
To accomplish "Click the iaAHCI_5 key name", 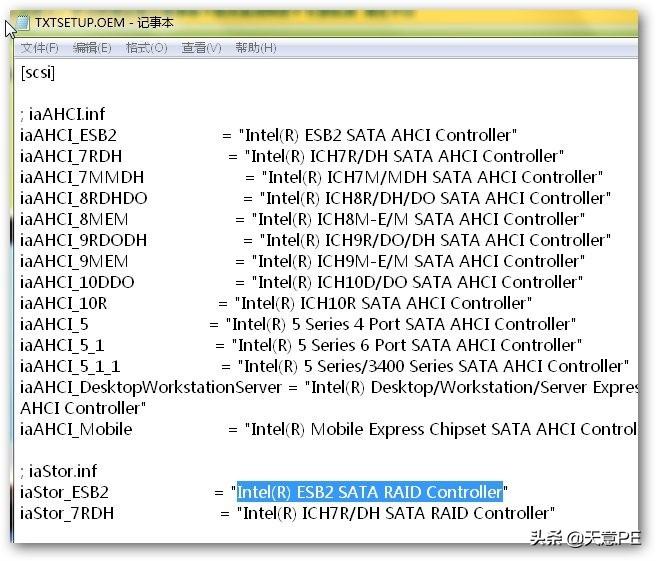I will (x=54, y=325).
